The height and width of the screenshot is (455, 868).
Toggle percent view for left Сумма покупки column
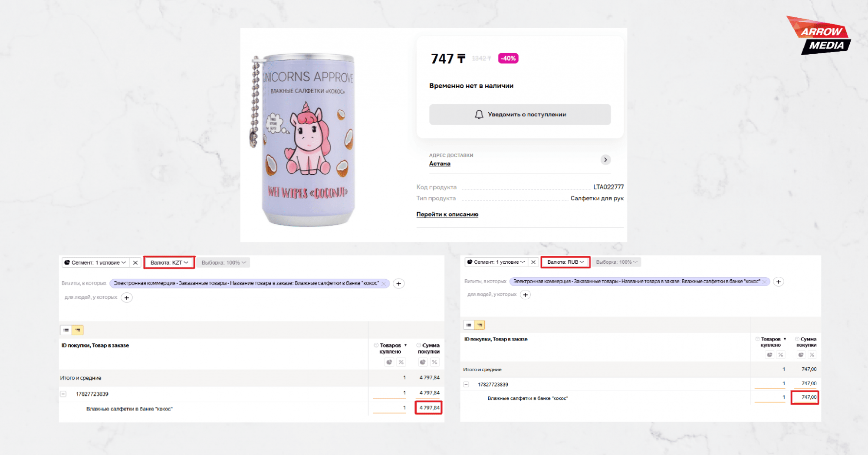(434, 362)
